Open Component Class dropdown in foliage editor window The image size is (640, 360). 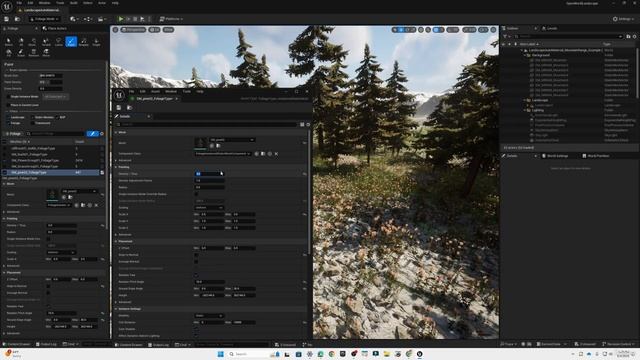[x=223, y=154]
